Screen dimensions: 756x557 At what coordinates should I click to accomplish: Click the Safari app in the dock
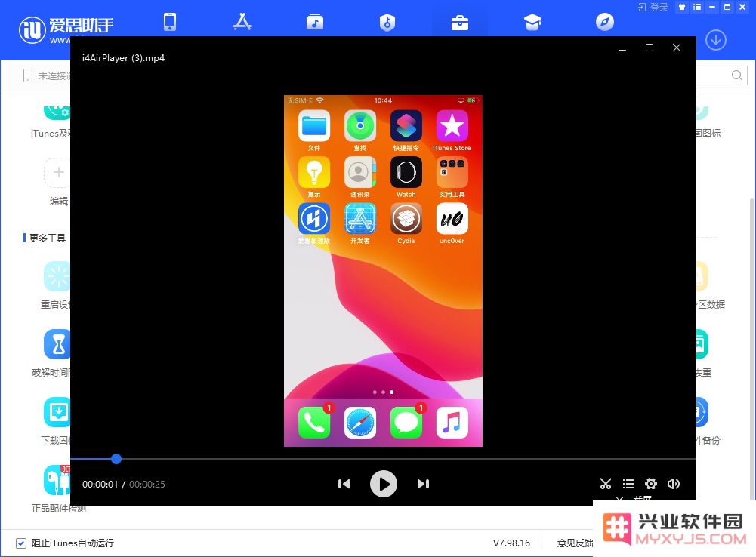(x=360, y=423)
